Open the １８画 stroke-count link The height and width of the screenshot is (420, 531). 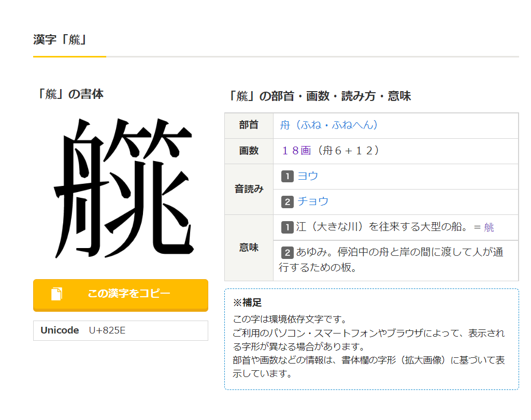click(297, 150)
